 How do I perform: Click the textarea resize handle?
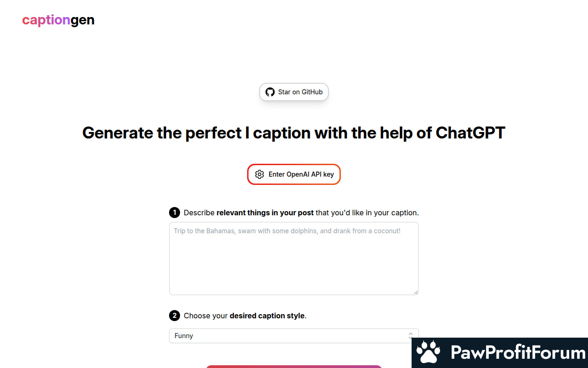(416, 292)
